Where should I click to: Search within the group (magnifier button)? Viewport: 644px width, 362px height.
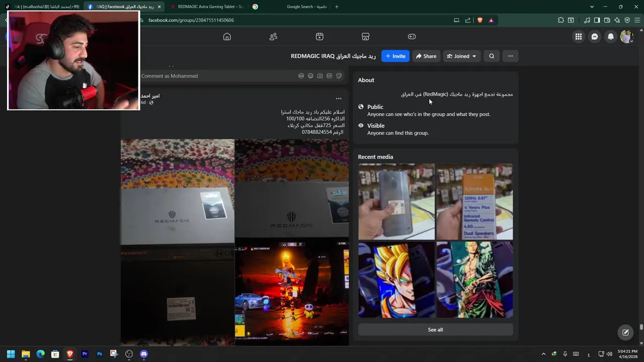(492, 56)
